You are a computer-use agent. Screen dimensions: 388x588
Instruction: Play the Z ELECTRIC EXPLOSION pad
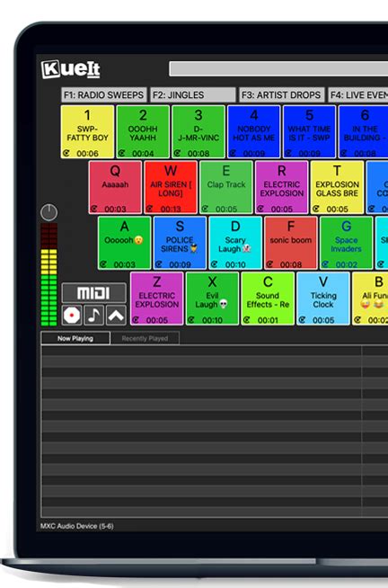coord(157,298)
